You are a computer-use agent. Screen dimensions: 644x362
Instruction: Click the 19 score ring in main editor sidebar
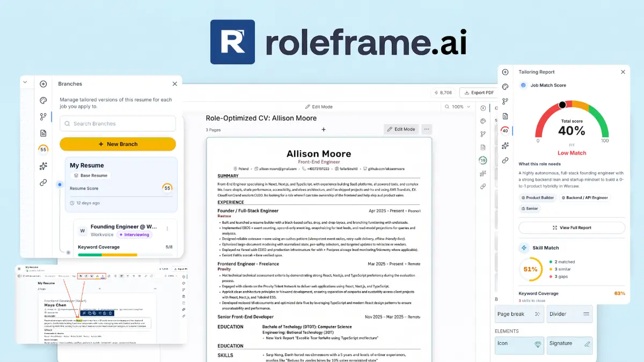483,160
